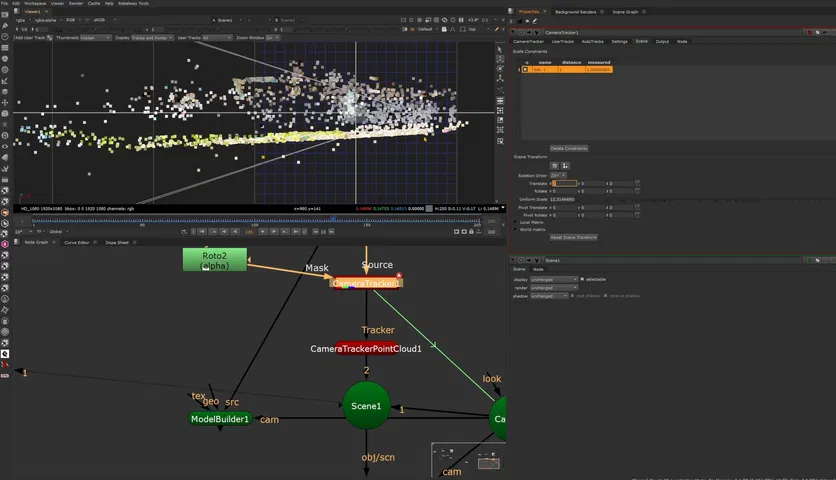Select the Roto2 alpha node
The image size is (836, 480).
click(214, 260)
